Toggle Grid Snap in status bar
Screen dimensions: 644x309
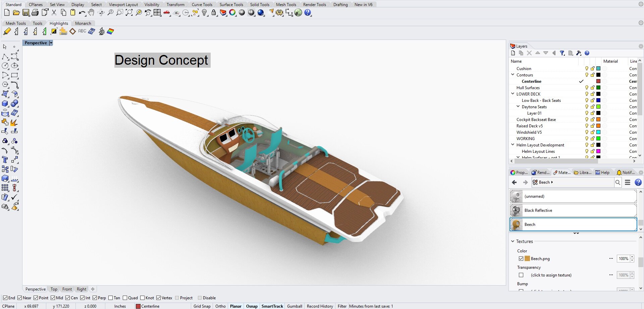tap(202, 306)
